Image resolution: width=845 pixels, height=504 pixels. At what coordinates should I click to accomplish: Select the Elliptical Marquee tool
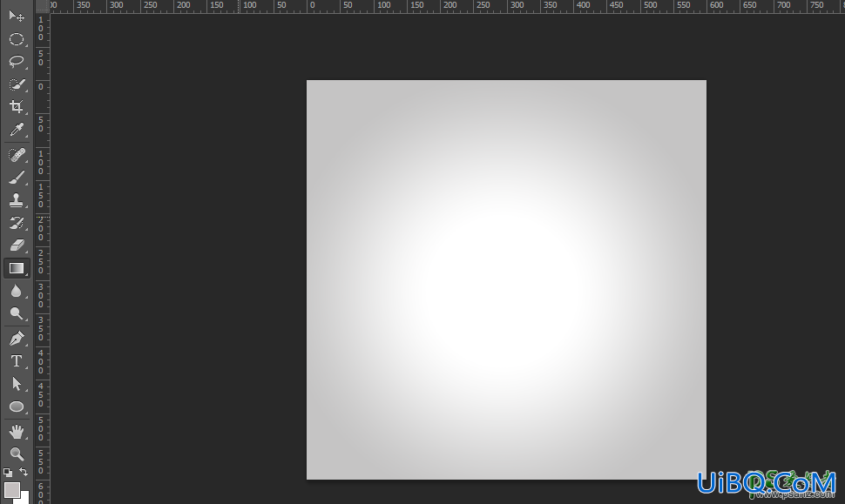(x=17, y=39)
